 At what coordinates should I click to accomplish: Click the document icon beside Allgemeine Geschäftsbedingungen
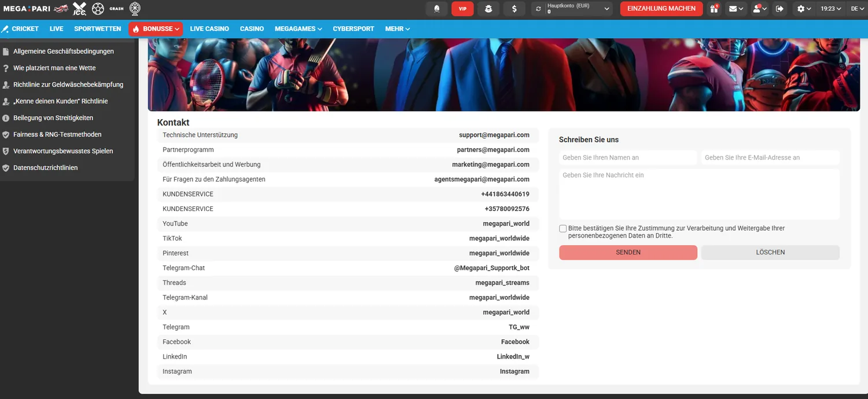[6, 51]
